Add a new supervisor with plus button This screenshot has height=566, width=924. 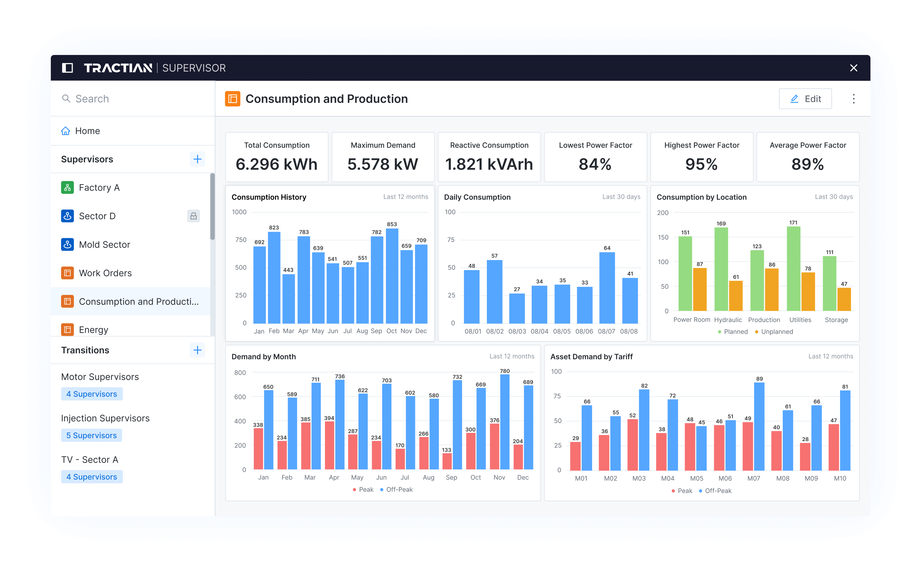[197, 159]
